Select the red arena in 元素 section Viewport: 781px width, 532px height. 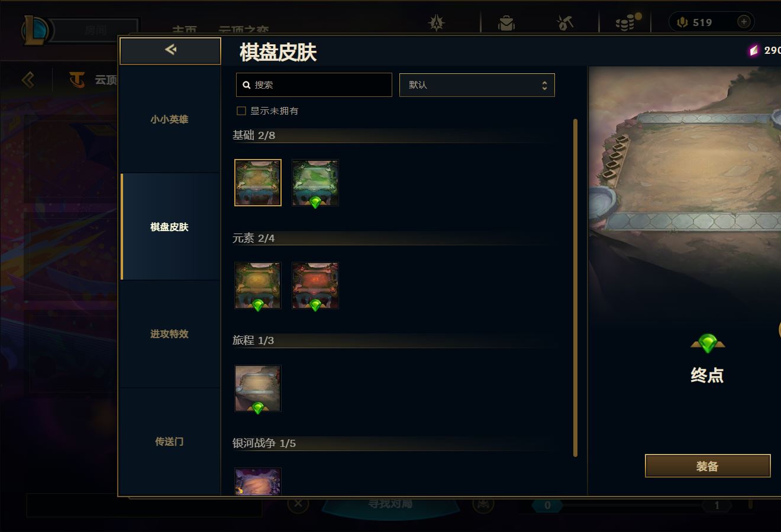[x=315, y=286]
